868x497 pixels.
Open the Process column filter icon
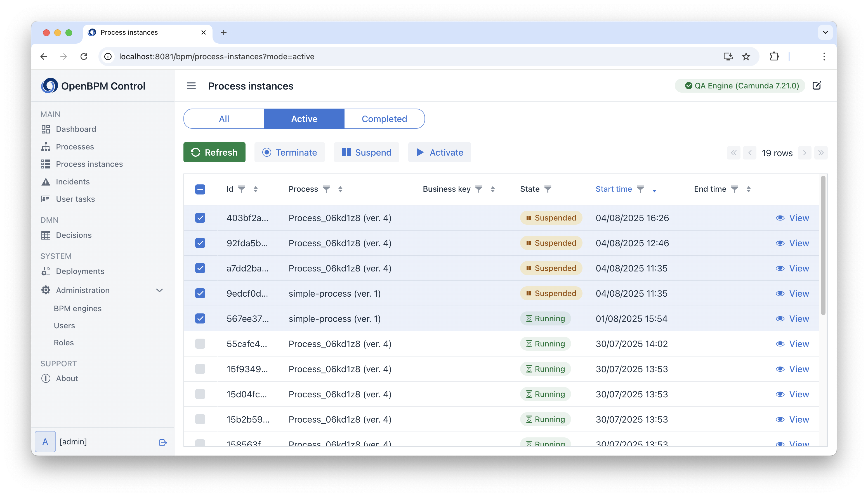point(326,189)
